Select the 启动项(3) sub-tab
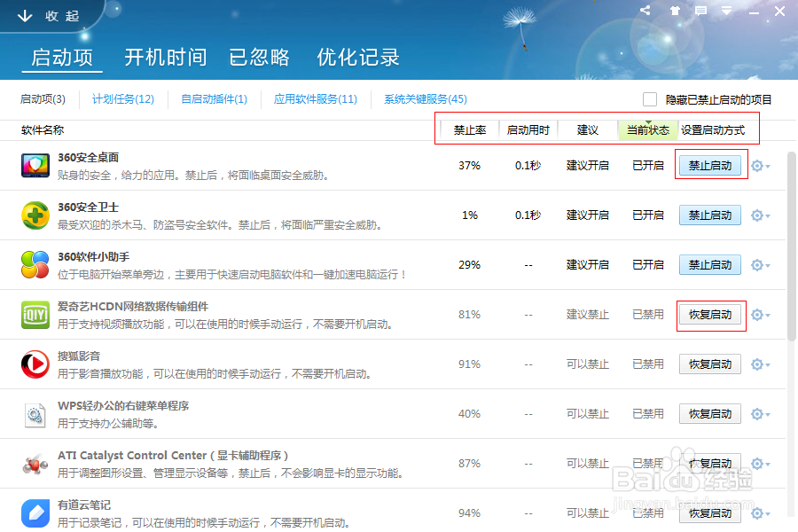This screenshot has width=798, height=532. point(43,98)
